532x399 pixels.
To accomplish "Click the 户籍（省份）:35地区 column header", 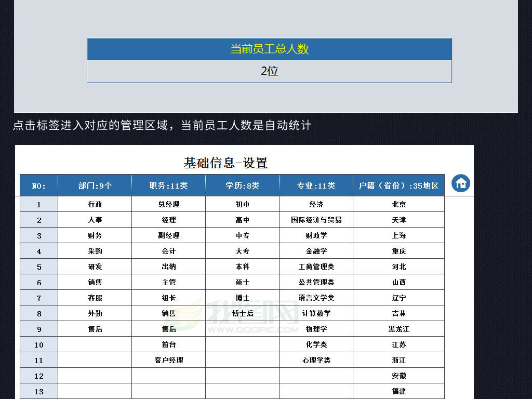I will 398,185.
